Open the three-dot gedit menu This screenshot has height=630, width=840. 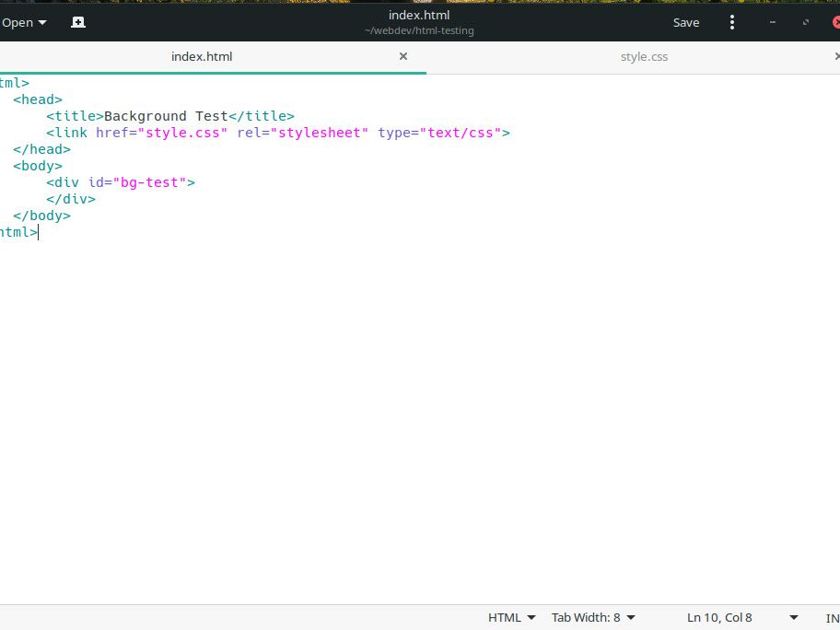click(x=732, y=22)
